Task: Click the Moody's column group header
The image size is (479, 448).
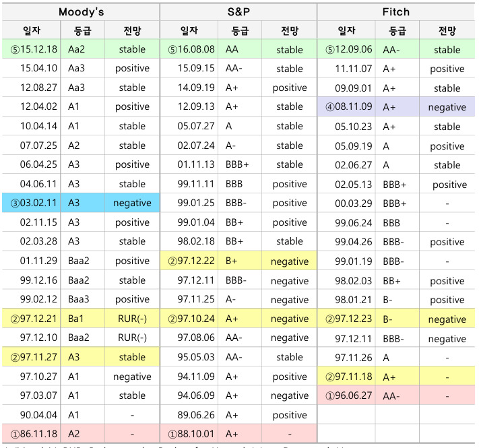Action: [x=80, y=12]
